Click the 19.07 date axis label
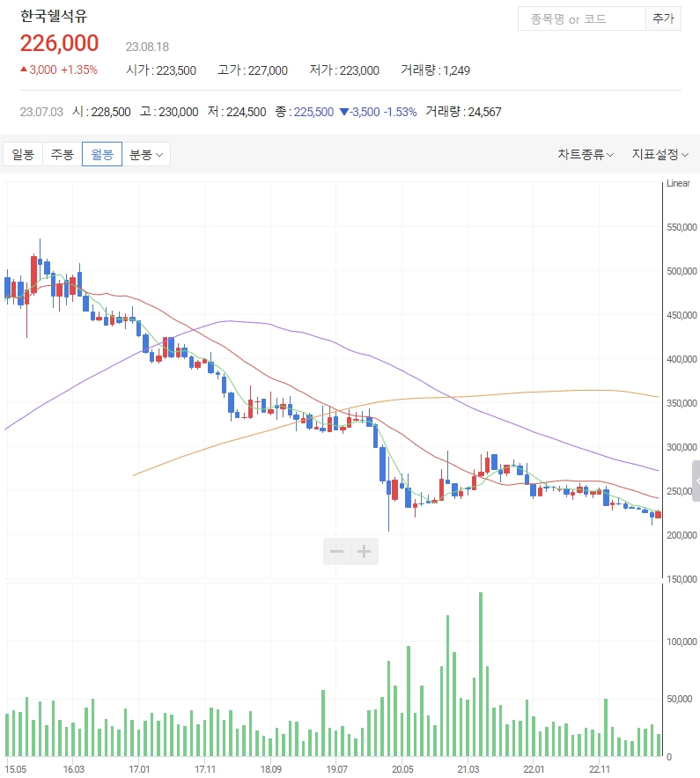This screenshot has width=700, height=778. coord(336,769)
